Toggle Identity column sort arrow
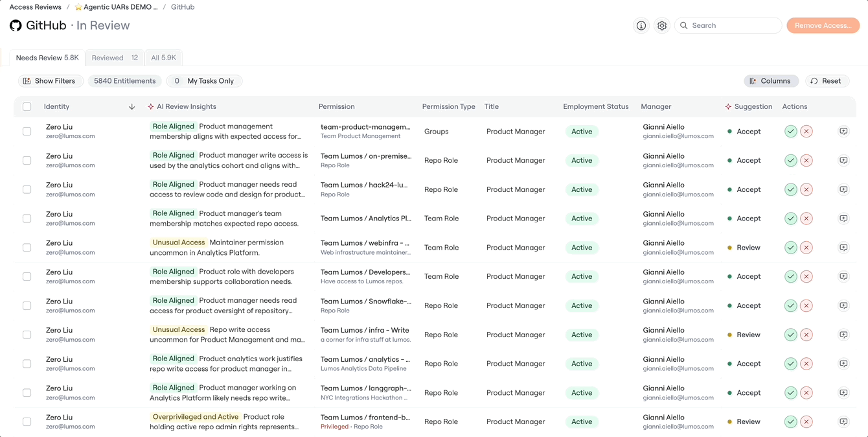The height and width of the screenshot is (437, 868). click(131, 106)
